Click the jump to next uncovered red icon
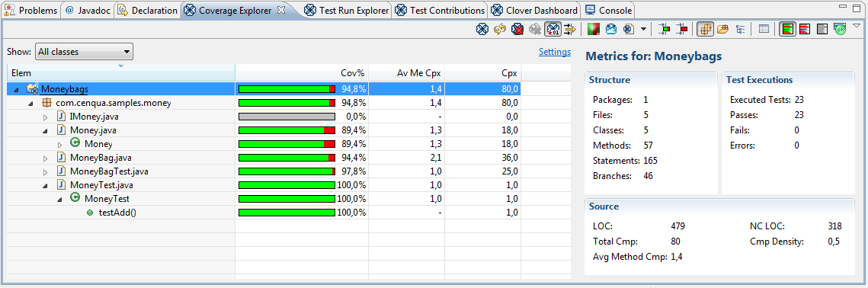Viewport: 868px width, 288px height. (x=682, y=30)
